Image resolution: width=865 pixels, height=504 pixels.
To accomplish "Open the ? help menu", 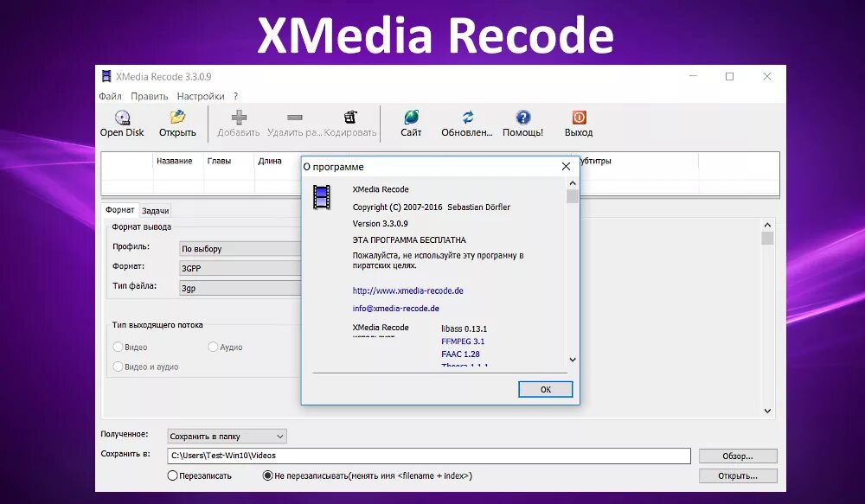I will click(235, 96).
